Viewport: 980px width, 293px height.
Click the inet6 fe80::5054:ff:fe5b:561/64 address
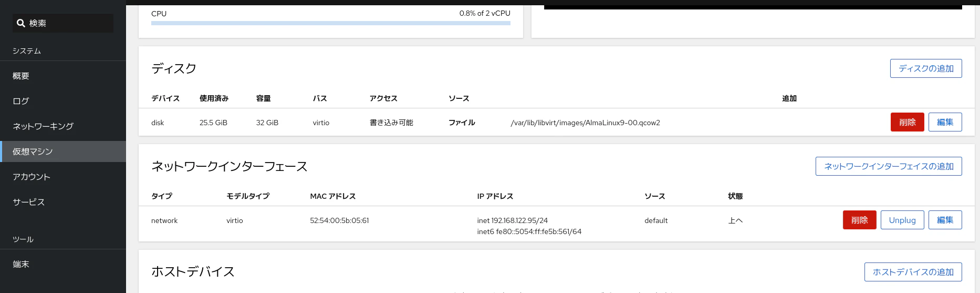coord(529,231)
